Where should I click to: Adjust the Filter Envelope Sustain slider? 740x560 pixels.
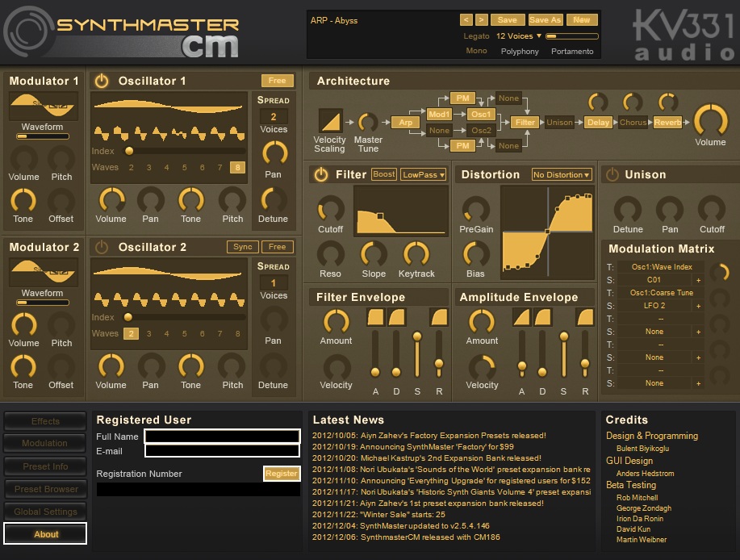coord(417,354)
